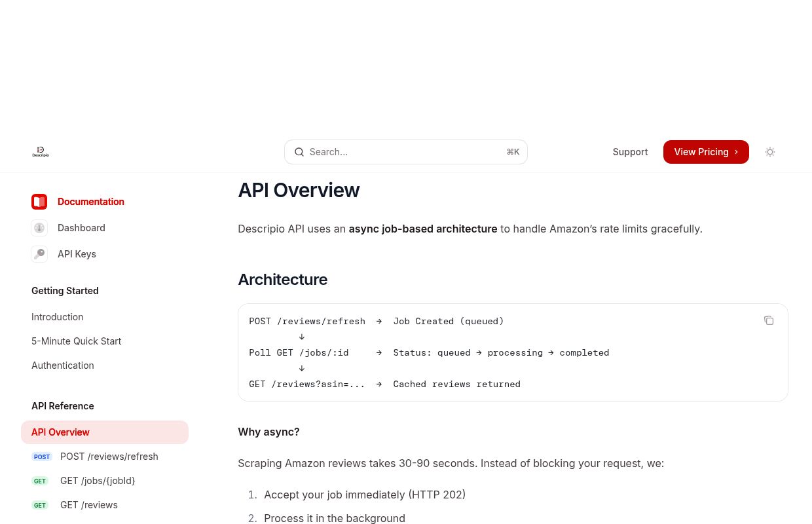This screenshot has width=812, height=524.
Task: Open GET /jobs/{jobId} reference
Action: 98,481
